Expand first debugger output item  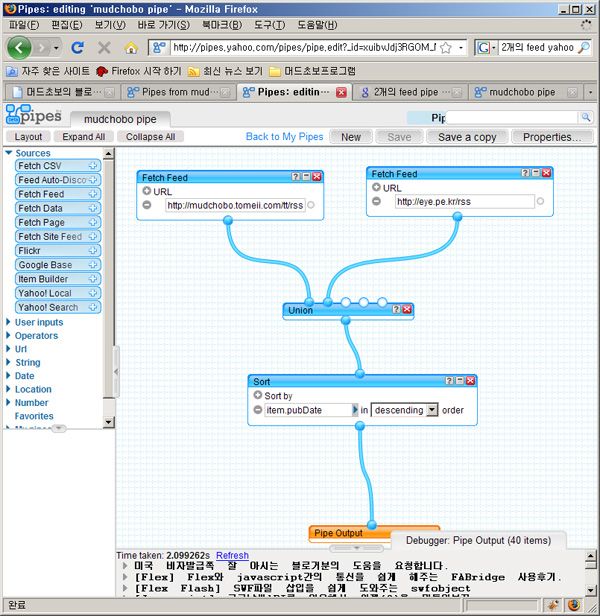tap(125, 566)
